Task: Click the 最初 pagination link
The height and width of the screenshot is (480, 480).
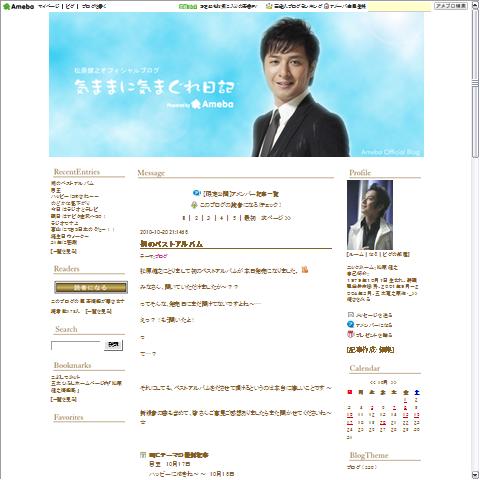Action: point(250,218)
